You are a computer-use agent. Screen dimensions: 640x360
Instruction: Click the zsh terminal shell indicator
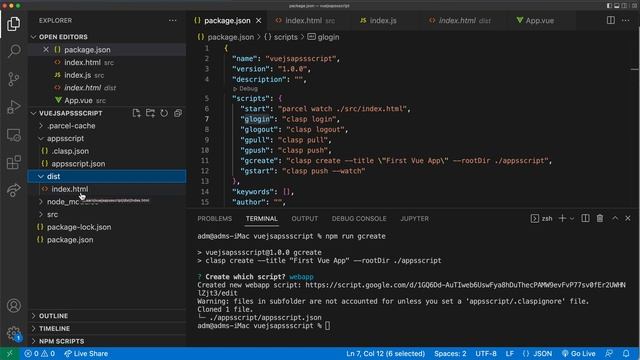(542, 218)
